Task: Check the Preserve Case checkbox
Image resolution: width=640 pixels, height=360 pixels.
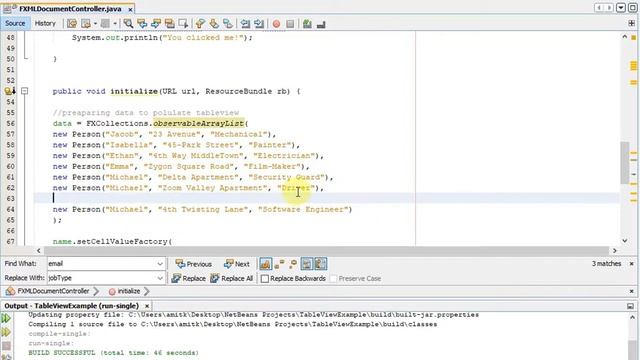Action: pyautogui.click(x=333, y=279)
